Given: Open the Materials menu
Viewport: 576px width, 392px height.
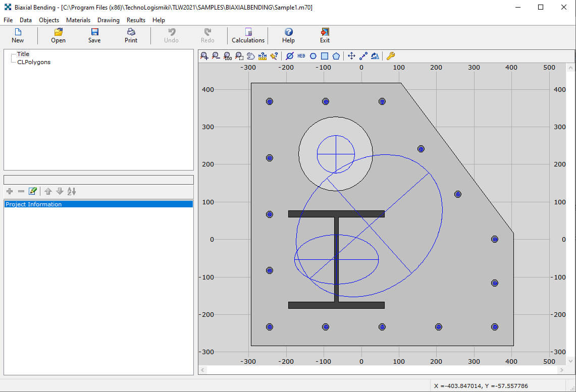Looking at the screenshot, I should point(78,20).
